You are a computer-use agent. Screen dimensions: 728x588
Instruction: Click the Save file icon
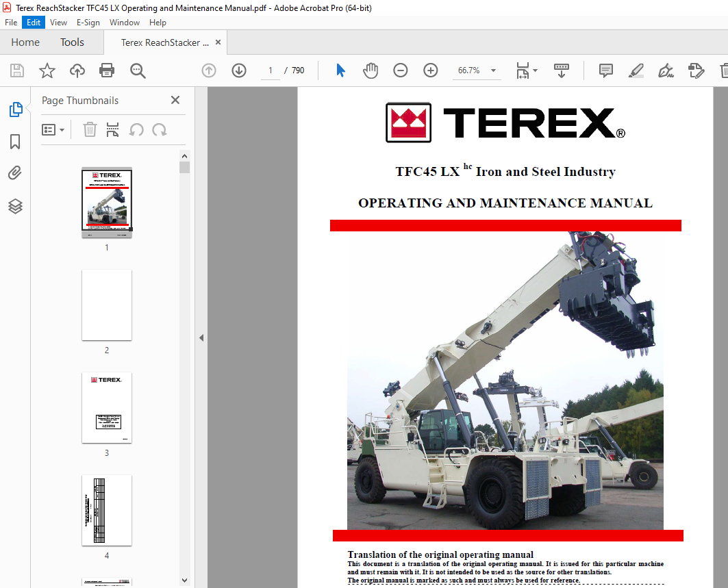pos(17,71)
